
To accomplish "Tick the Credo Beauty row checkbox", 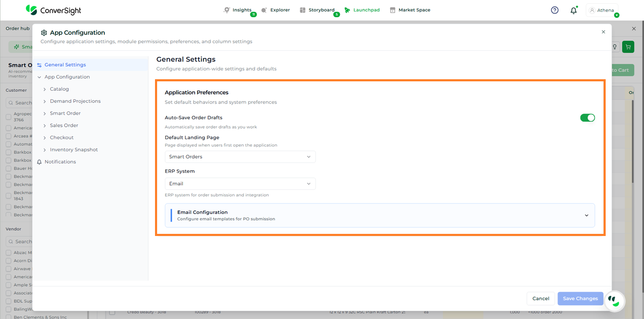I will coord(112,312).
